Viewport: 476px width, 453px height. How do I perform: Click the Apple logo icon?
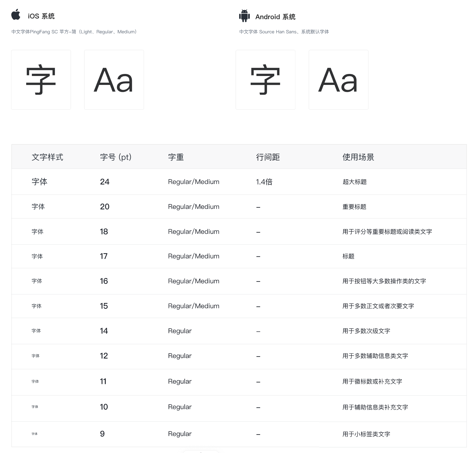pyautogui.click(x=16, y=14)
